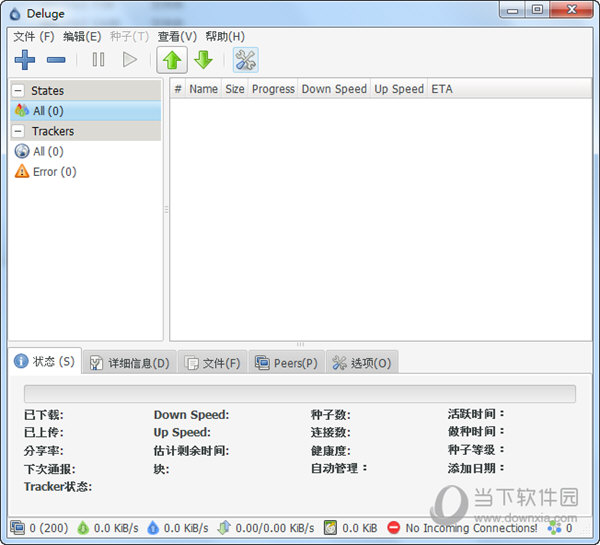Click the No Incoming Connections! text
Image resolution: width=600 pixels, height=545 pixels.
[x=471, y=528]
